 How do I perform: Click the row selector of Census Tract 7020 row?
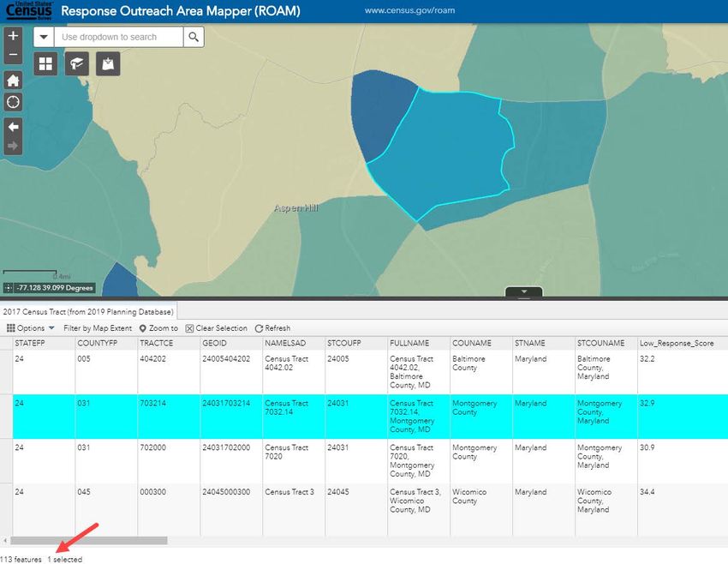(x=6, y=461)
